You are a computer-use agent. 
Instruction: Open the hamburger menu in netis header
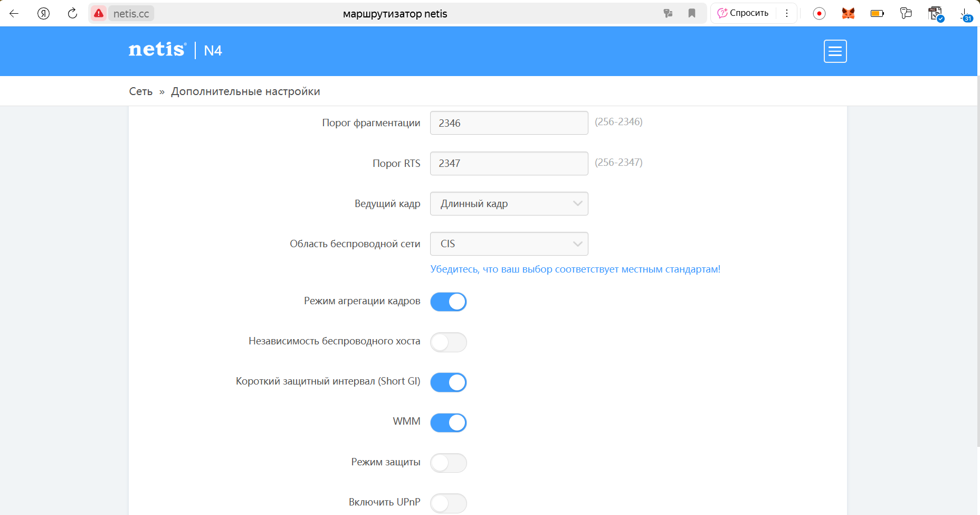tap(835, 51)
